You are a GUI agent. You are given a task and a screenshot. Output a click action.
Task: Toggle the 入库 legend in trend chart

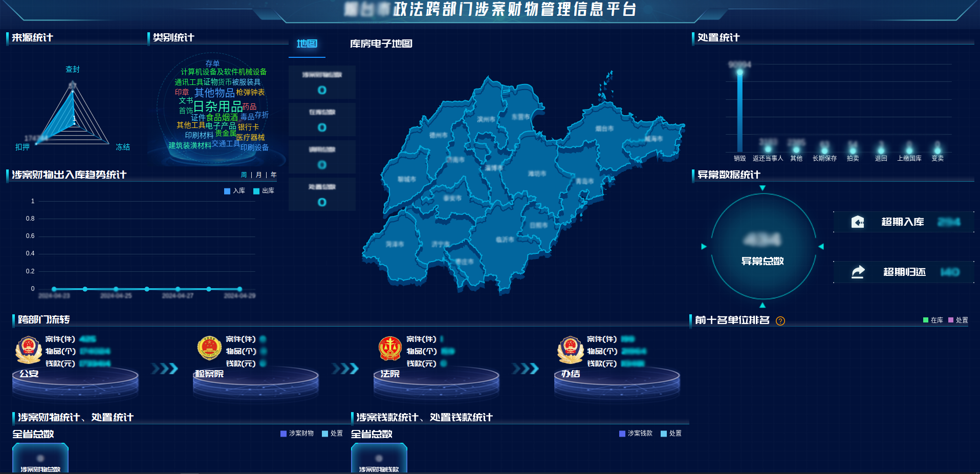234,191
